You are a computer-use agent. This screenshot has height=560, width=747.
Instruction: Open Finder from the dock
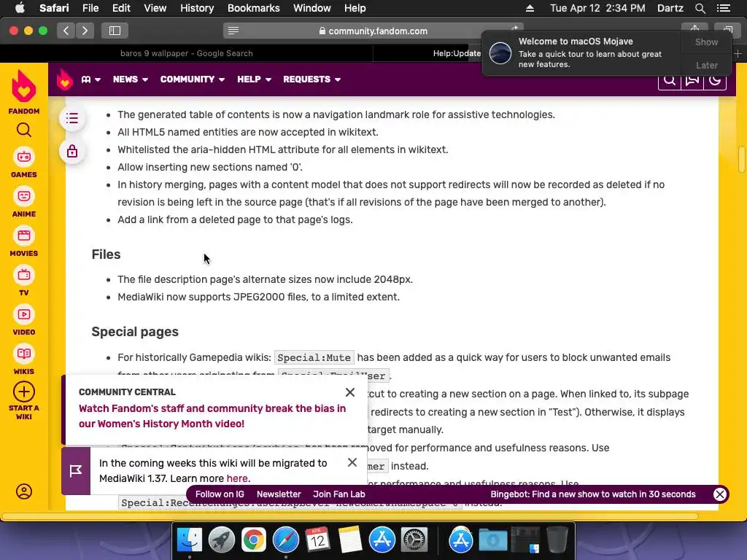[x=190, y=540]
